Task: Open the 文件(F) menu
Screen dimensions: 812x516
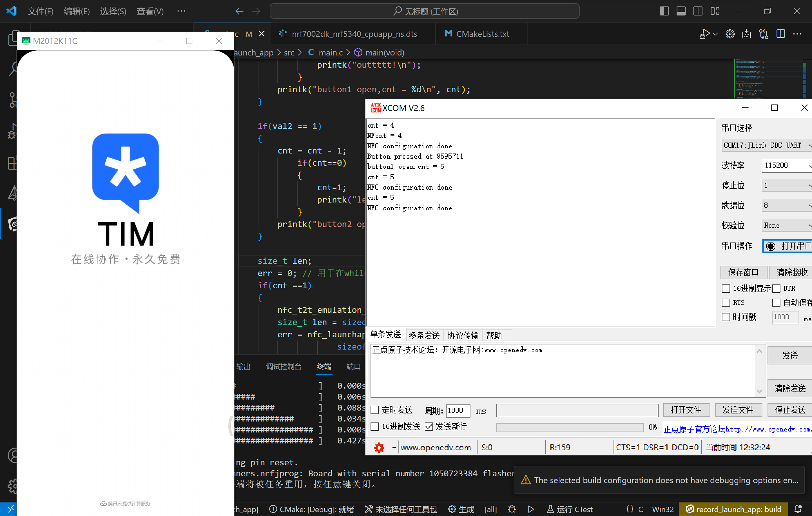Action: pyautogui.click(x=41, y=12)
